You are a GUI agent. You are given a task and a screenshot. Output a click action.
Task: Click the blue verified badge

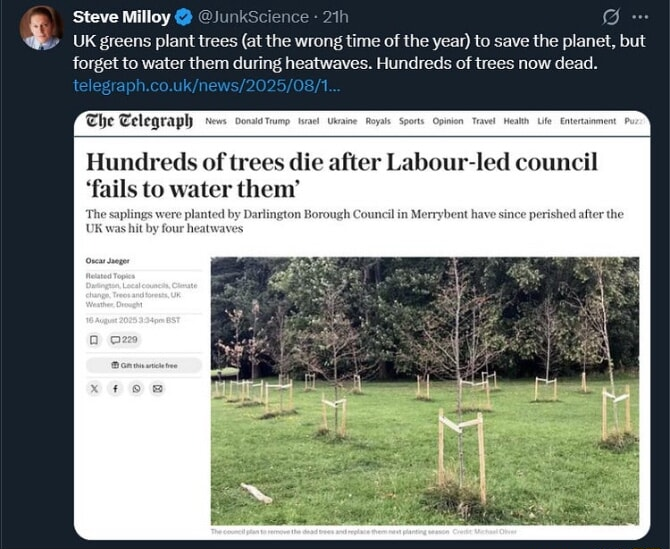[x=184, y=18]
